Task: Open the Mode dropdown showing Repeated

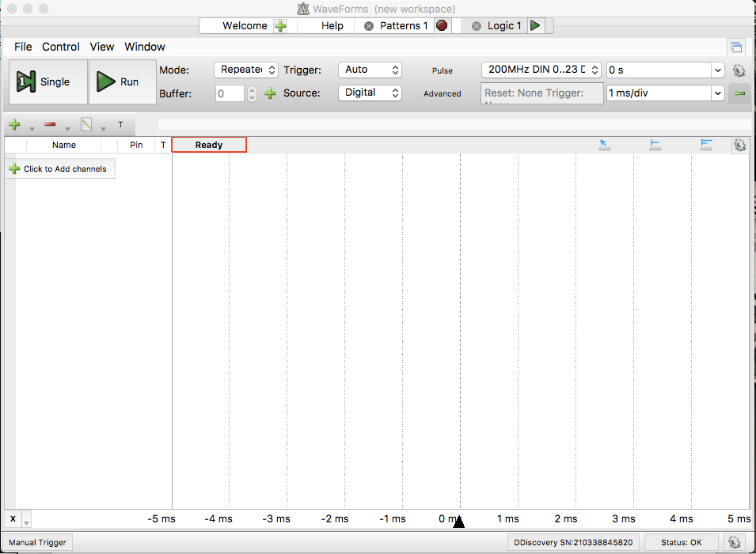Action: (x=246, y=70)
